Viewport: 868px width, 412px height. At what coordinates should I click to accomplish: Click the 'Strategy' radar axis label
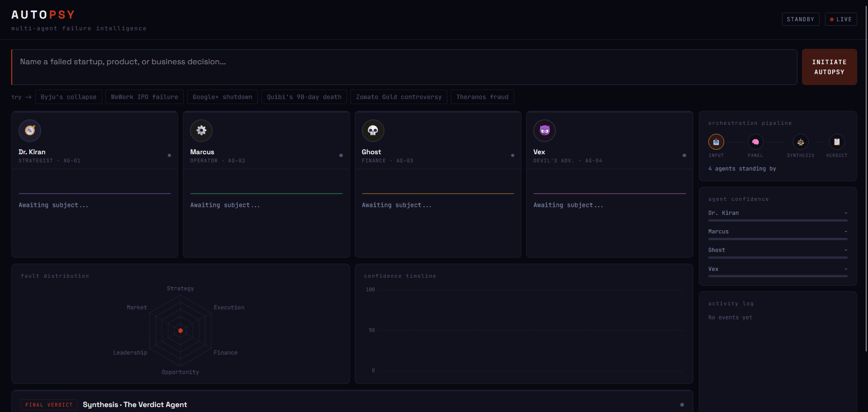pyautogui.click(x=180, y=289)
